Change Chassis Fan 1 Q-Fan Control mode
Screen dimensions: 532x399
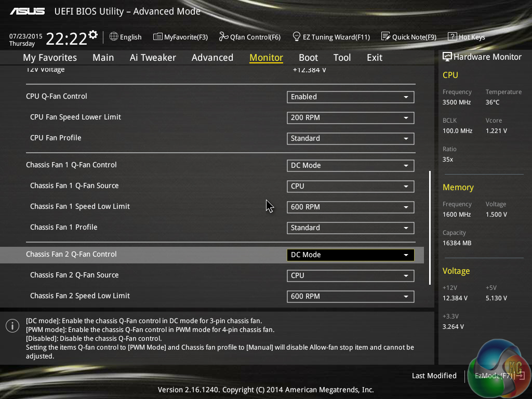pos(350,166)
